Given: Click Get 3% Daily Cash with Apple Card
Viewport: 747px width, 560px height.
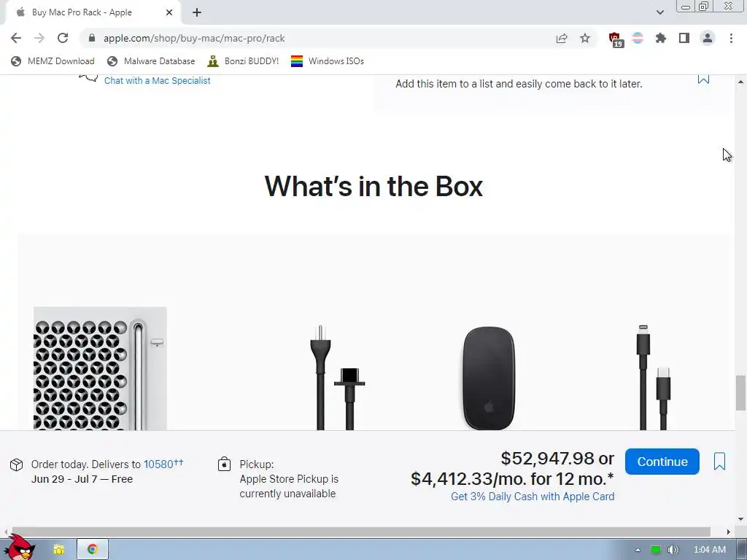Looking at the screenshot, I should point(533,497).
